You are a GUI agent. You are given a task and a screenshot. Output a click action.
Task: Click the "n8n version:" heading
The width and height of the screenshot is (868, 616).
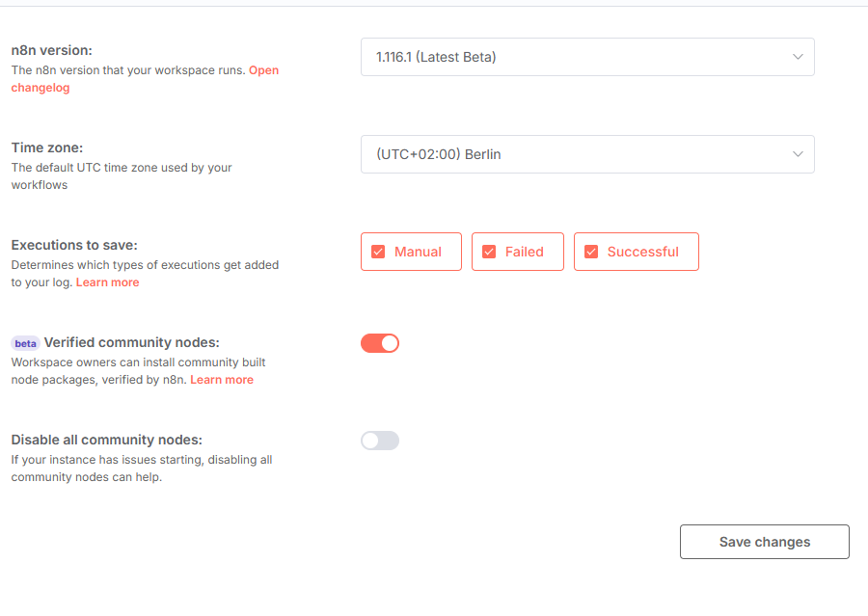(51, 50)
